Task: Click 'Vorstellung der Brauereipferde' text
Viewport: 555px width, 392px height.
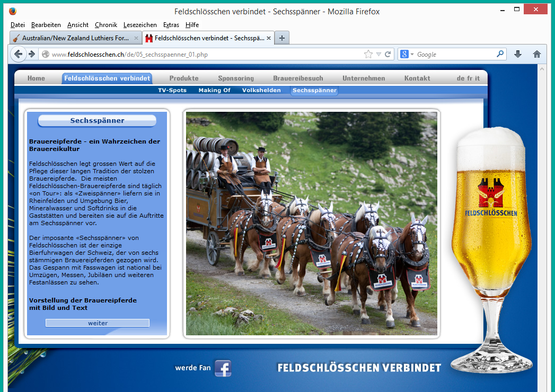Action: tap(83, 300)
